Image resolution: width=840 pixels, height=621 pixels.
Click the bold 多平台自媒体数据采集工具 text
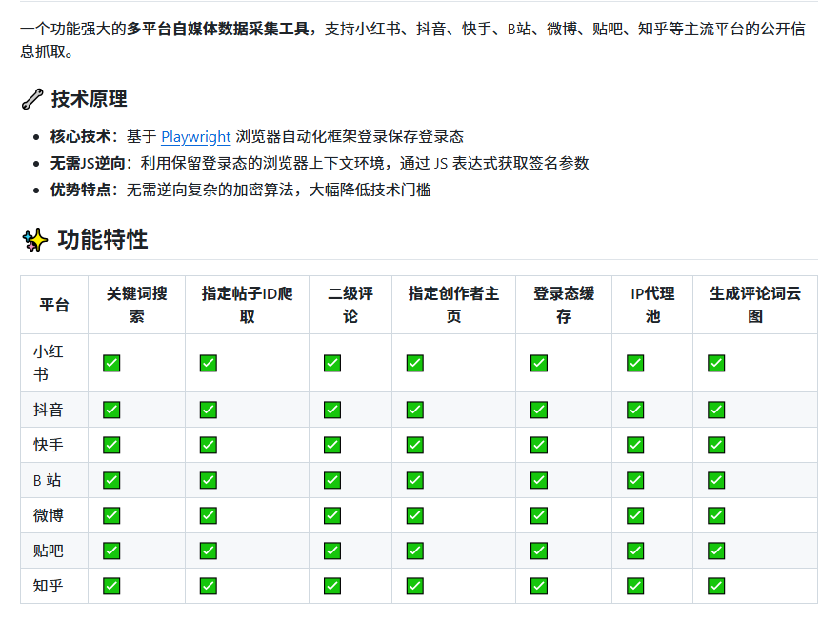[x=218, y=29]
